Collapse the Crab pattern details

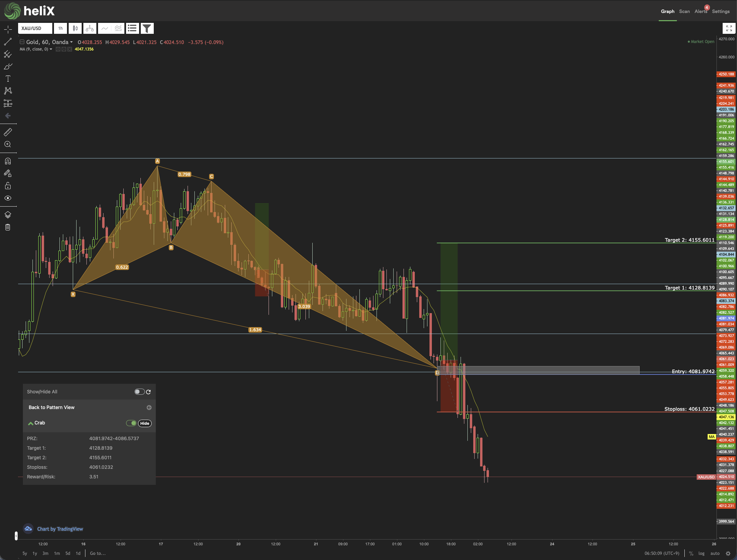coord(31,423)
